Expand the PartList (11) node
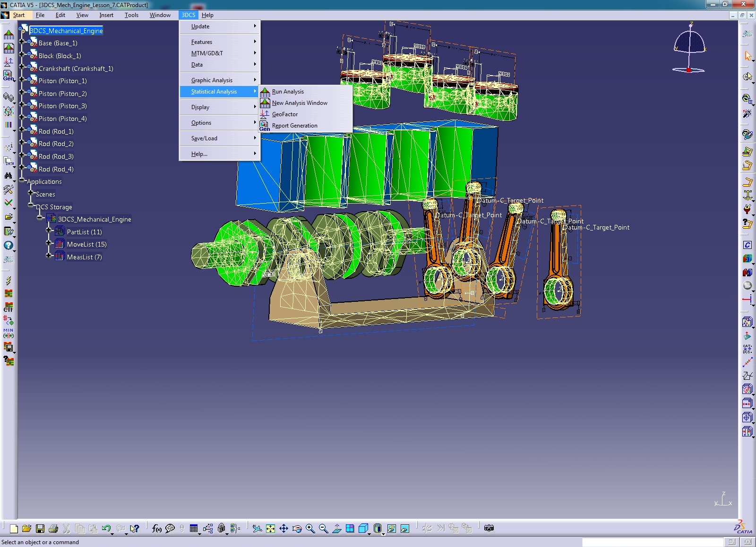756x547 pixels. tap(49, 231)
